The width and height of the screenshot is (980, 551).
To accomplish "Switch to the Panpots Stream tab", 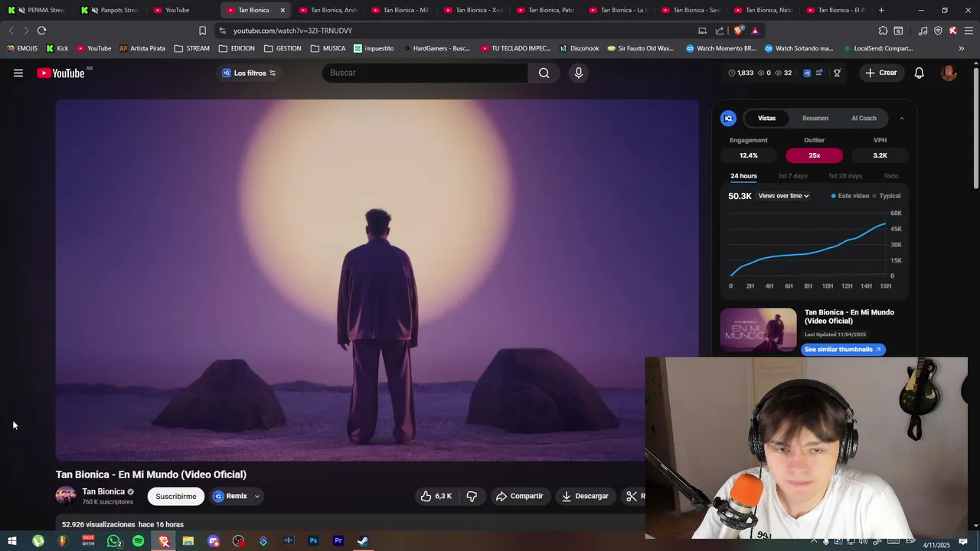I will 110,10.
